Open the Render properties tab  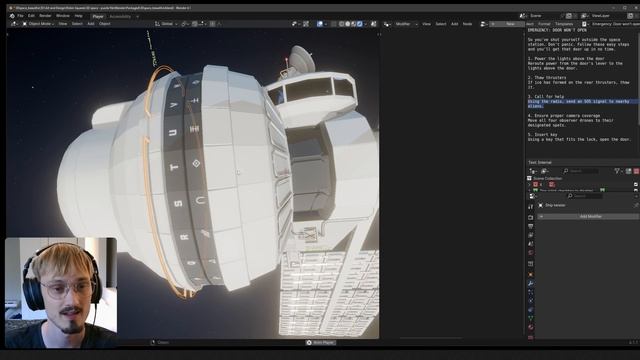[x=531, y=218]
